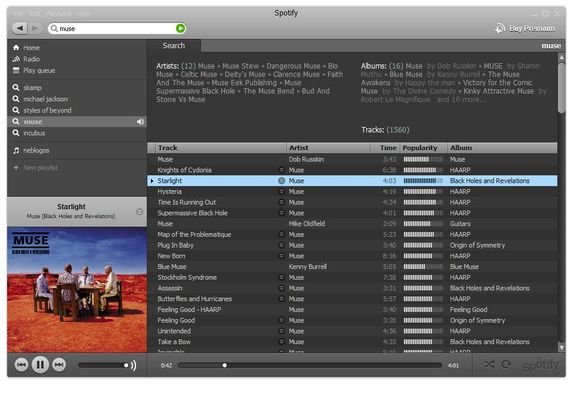Select track 'Hysteria'

(352, 192)
